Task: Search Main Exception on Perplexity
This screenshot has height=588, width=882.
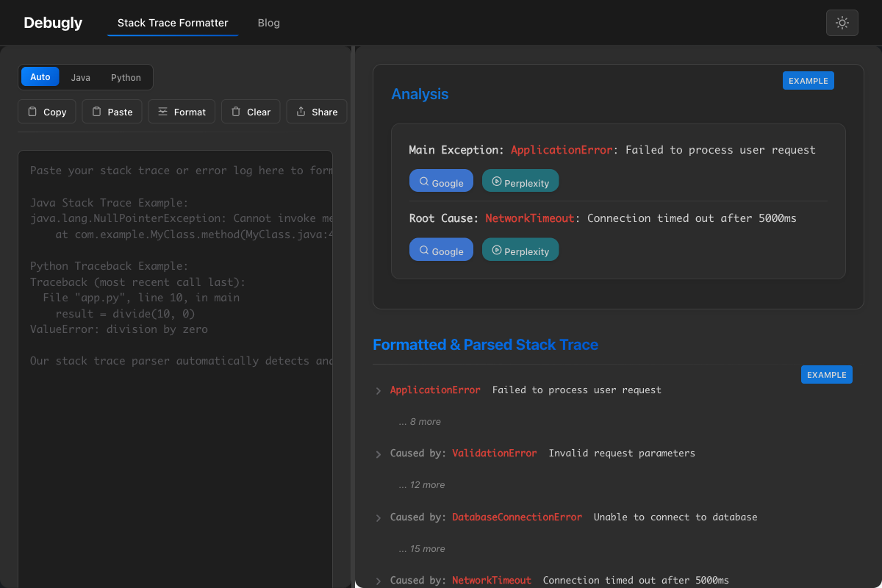Action: (x=520, y=181)
